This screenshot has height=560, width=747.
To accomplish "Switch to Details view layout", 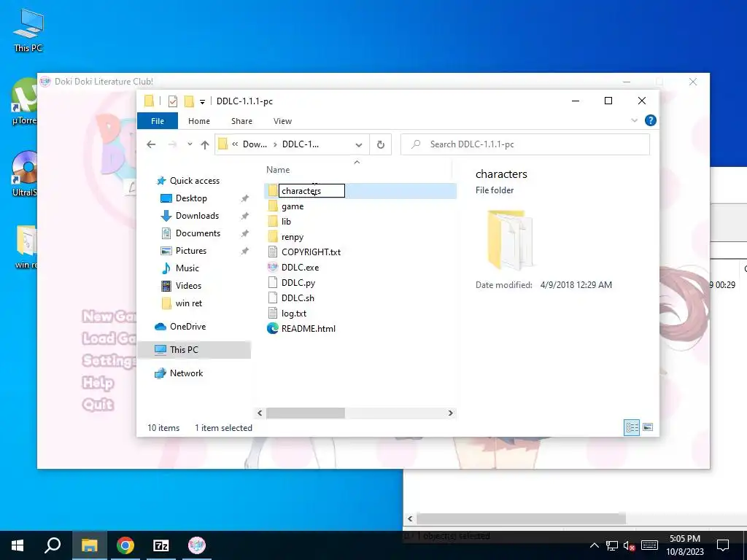I will click(632, 427).
